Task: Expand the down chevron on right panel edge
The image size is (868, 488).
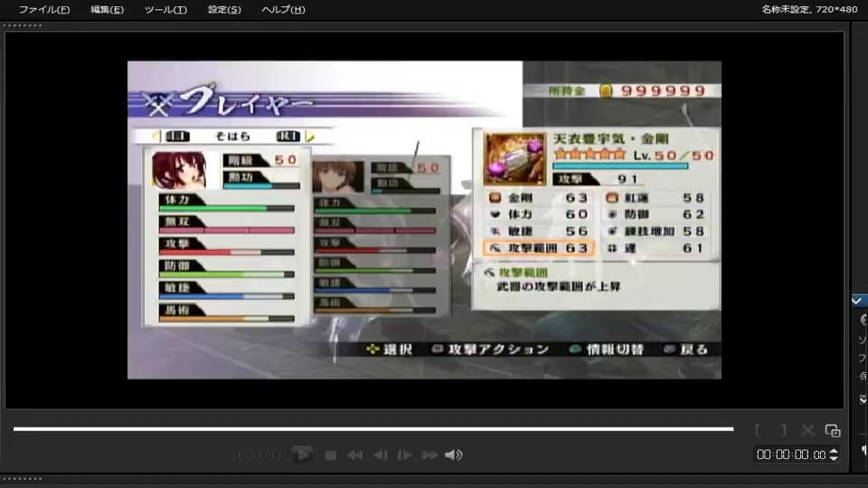Action: pos(863,399)
